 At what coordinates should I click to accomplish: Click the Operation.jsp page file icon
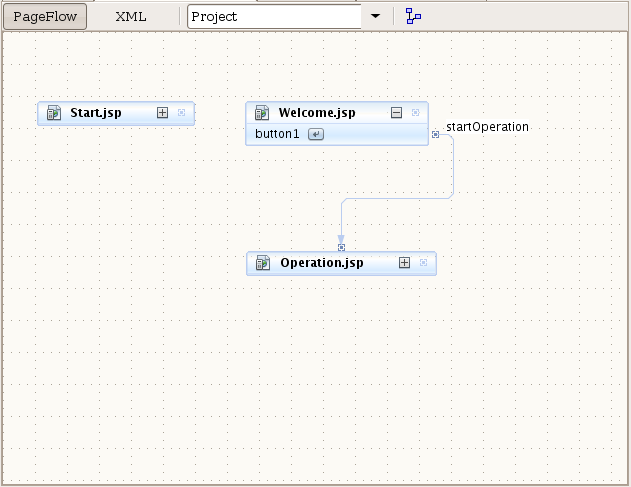263,263
